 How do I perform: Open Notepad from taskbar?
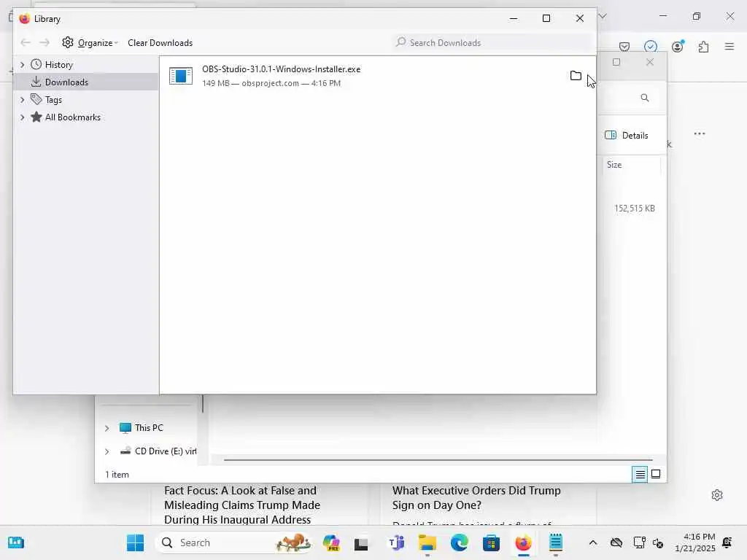pos(555,542)
